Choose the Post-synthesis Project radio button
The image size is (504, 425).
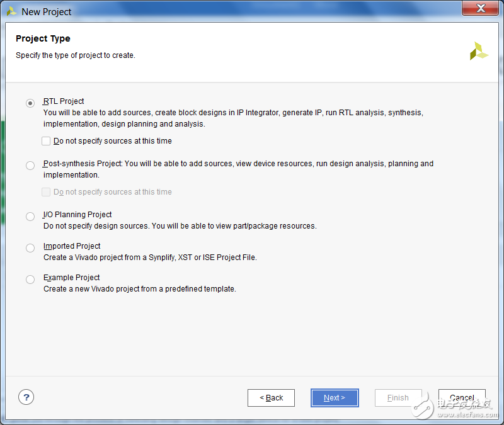[30, 166]
